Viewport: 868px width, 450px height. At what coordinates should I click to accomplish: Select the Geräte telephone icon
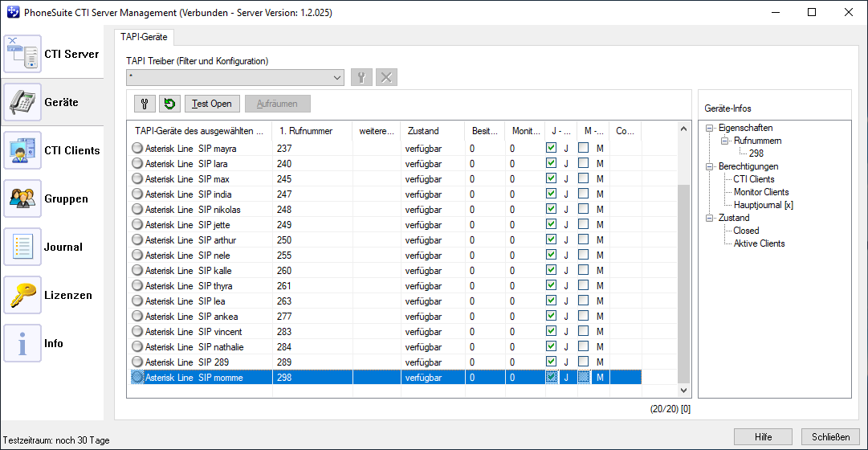22,103
